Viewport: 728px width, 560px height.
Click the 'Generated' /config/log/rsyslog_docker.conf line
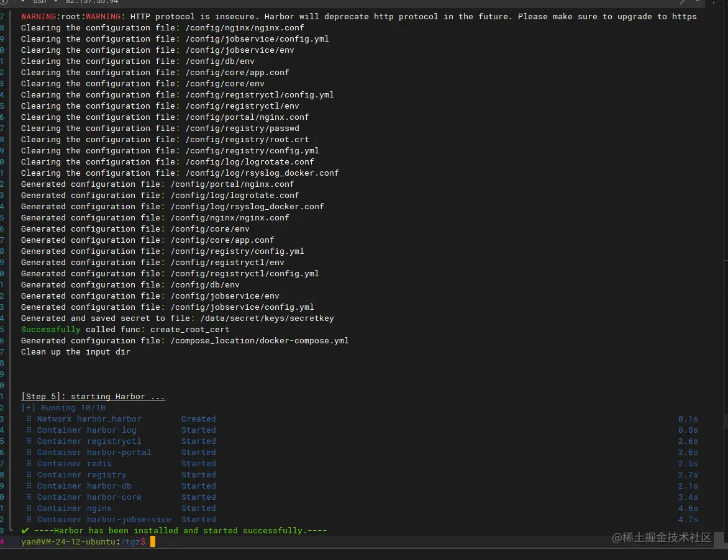(172, 207)
